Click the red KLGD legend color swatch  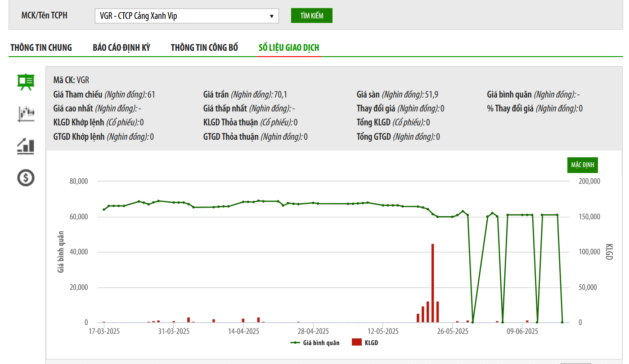point(357,342)
